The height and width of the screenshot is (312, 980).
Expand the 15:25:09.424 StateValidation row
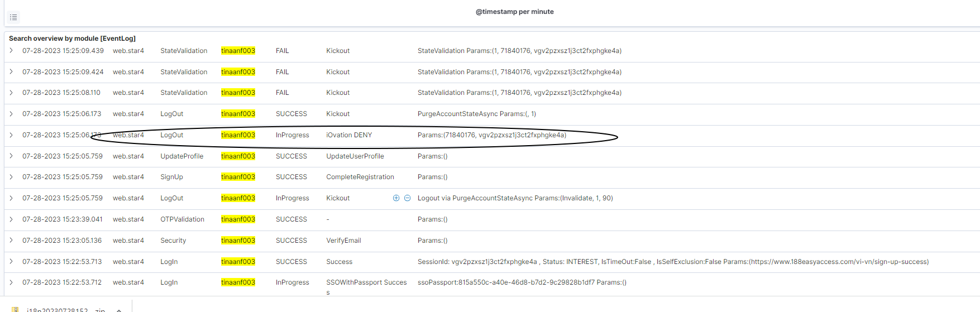pyautogui.click(x=11, y=72)
